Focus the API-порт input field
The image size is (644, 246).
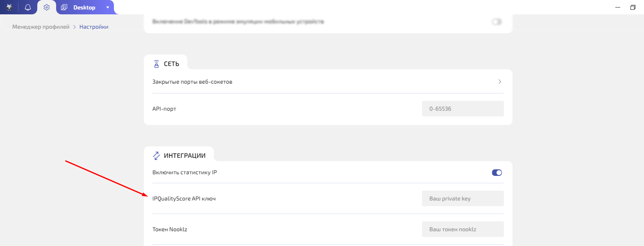click(463, 109)
